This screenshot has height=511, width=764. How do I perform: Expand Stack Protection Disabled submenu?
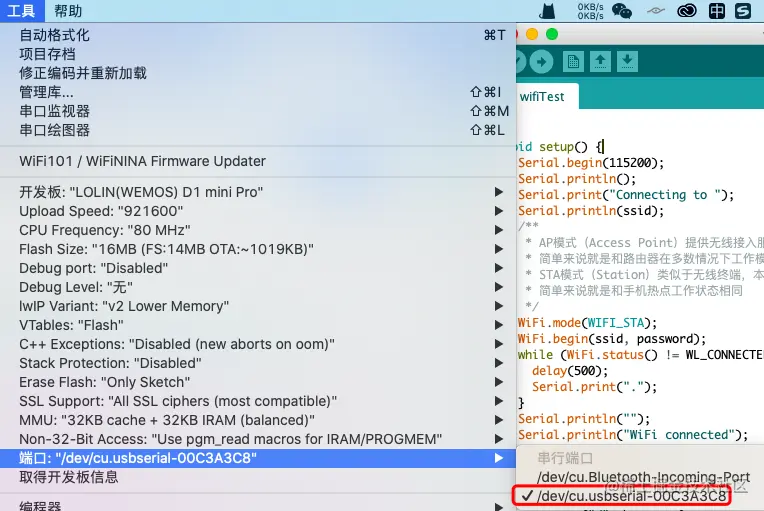(x=258, y=363)
